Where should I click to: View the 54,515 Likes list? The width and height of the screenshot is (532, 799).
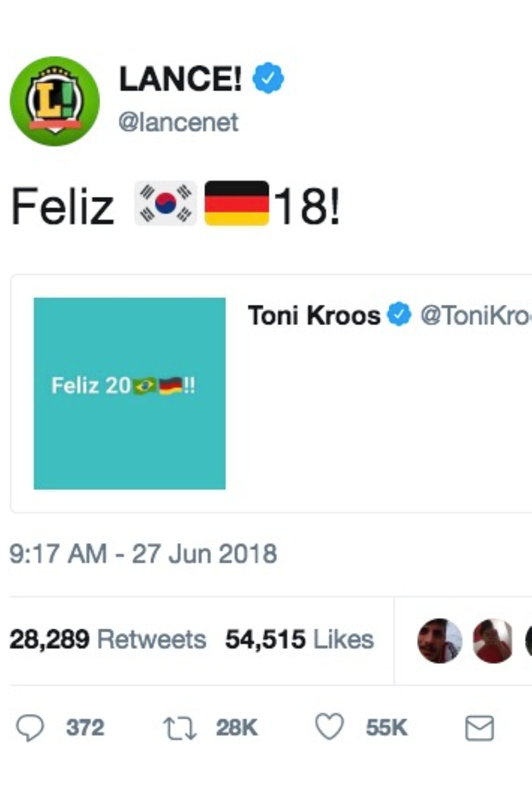click(x=300, y=640)
